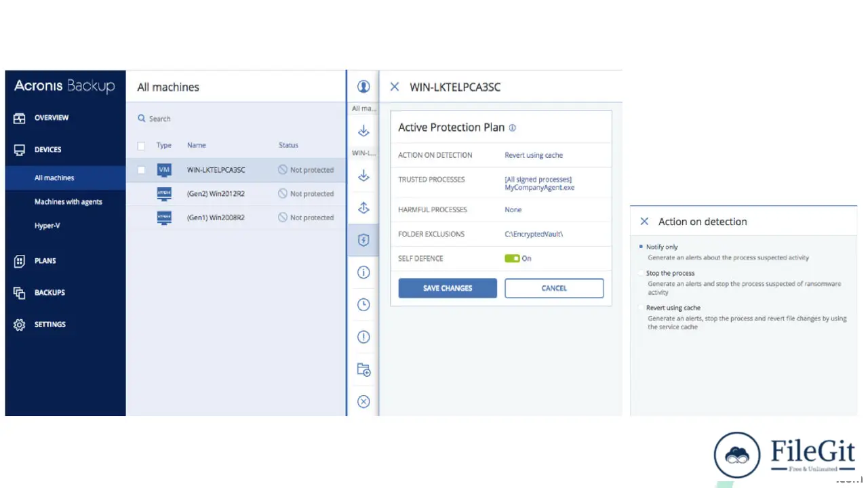
Task: Open Plans via its sidebar icon
Action: (20, 261)
